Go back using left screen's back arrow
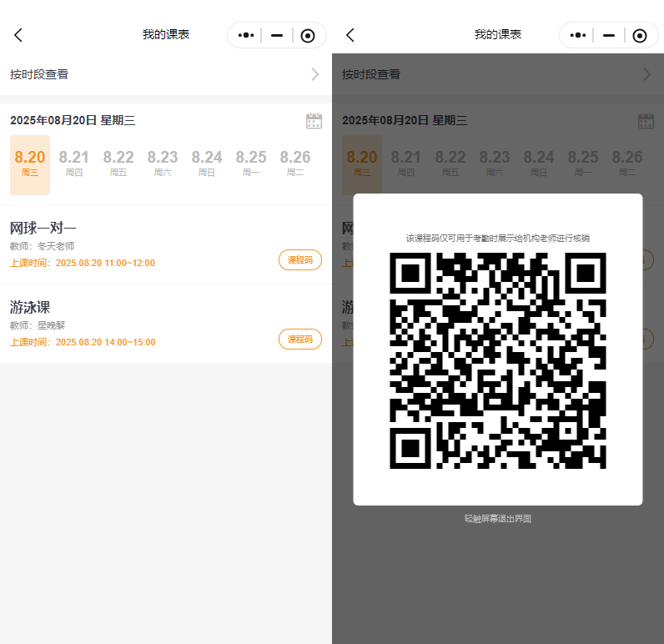The height and width of the screenshot is (644, 664). [x=18, y=35]
